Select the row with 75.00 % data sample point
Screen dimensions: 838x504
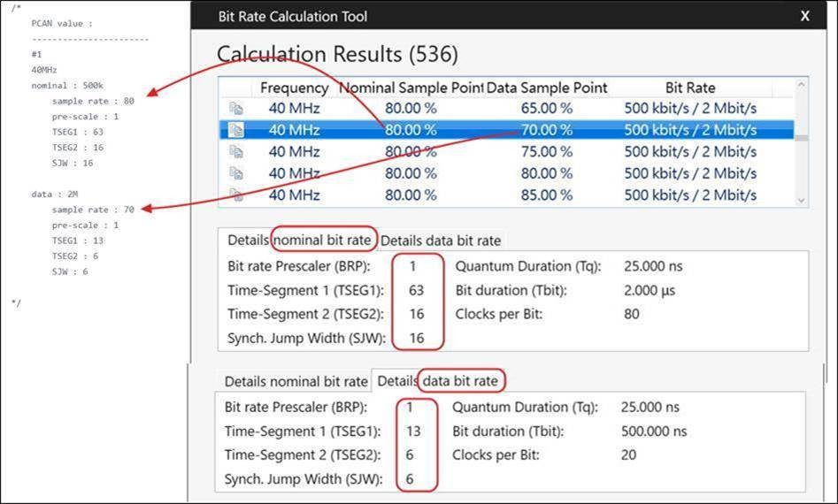(507, 151)
